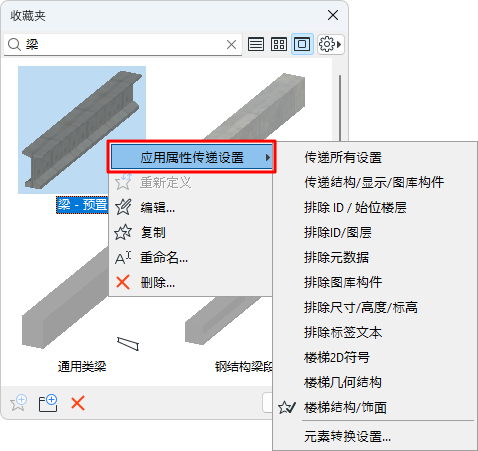Click the favorites list vertical scrollbar

tap(340, 107)
